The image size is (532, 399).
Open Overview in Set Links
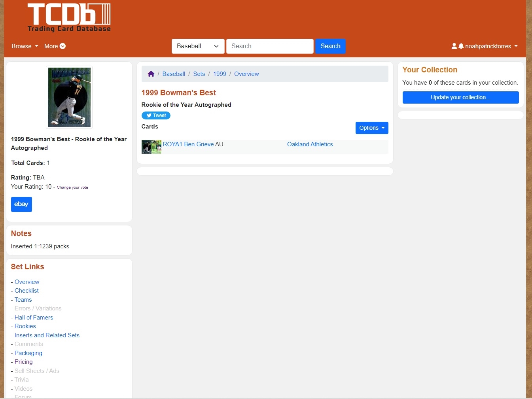[27, 282]
